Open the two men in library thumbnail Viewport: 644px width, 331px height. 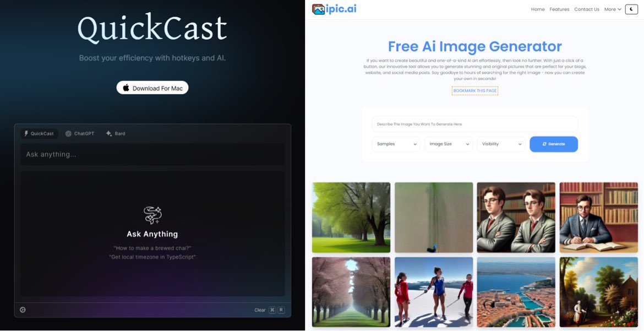coord(516,218)
